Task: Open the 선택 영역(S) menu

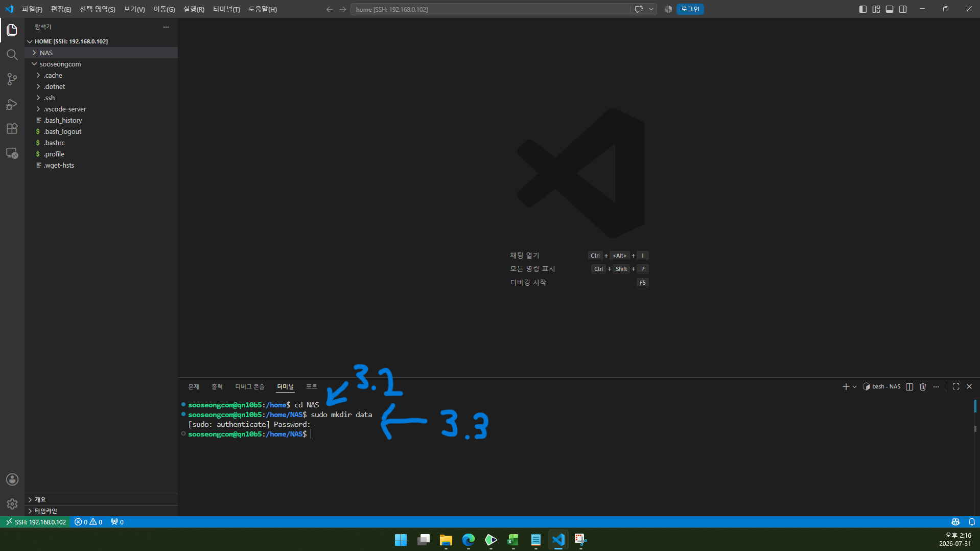Action: point(97,9)
